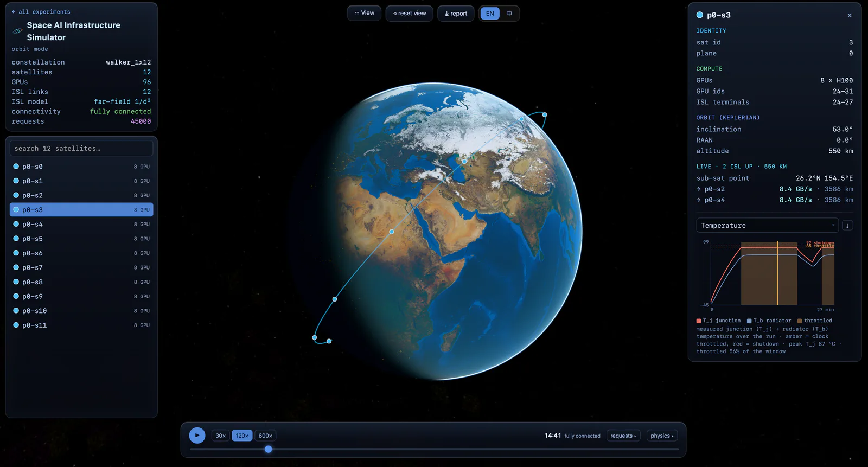Click the highlighted p0-s3 row
This screenshot has height=467, width=868.
[81, 209]
